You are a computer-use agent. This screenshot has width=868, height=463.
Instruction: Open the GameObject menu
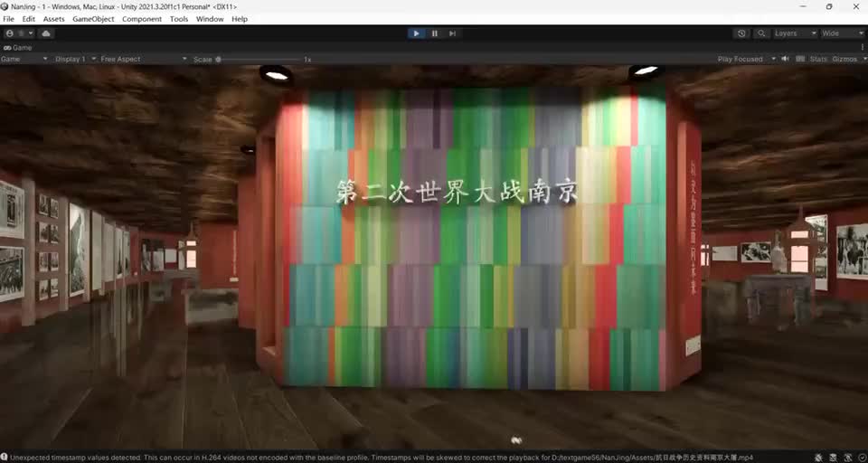point(93,19)
